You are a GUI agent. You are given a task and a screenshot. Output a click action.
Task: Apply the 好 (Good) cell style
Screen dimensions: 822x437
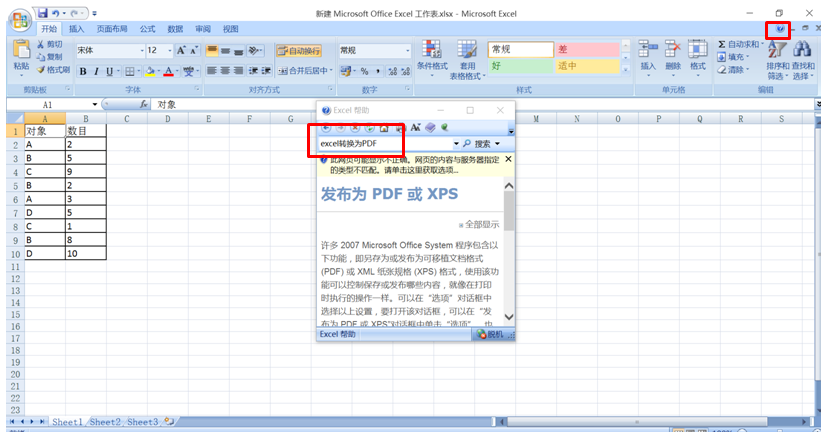(x=520, y=66)
